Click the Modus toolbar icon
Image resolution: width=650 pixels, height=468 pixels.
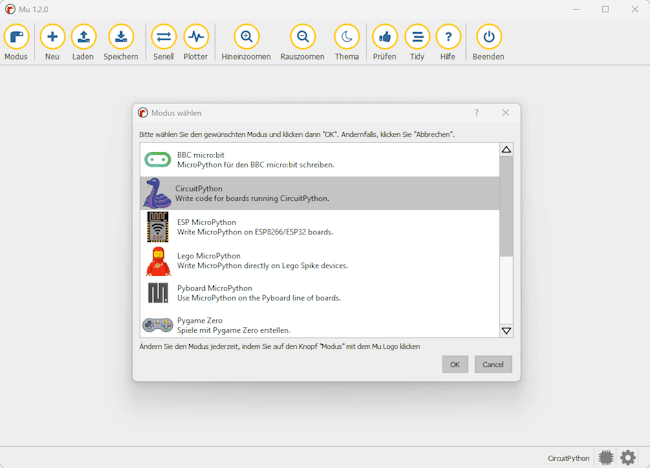16,38
